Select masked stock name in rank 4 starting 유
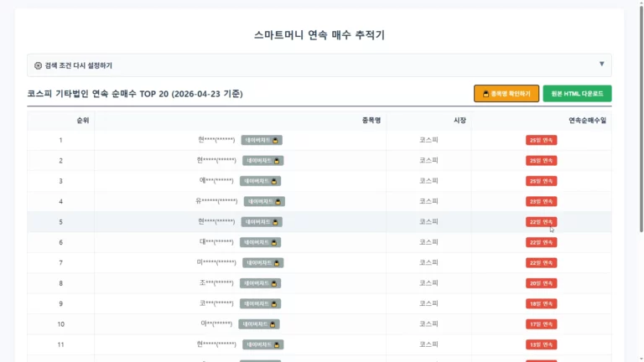 click(x=216, y=201)
